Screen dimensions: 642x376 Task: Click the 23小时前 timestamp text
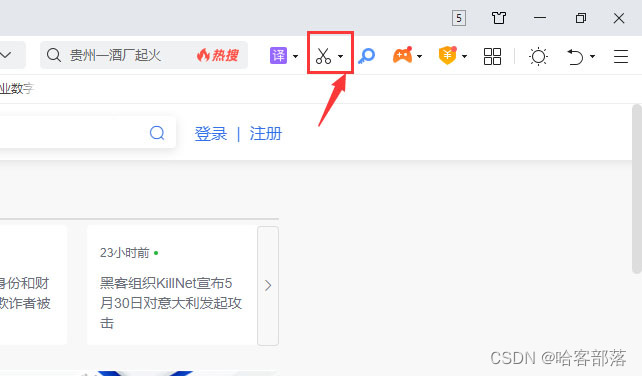(x=124, y=253)
